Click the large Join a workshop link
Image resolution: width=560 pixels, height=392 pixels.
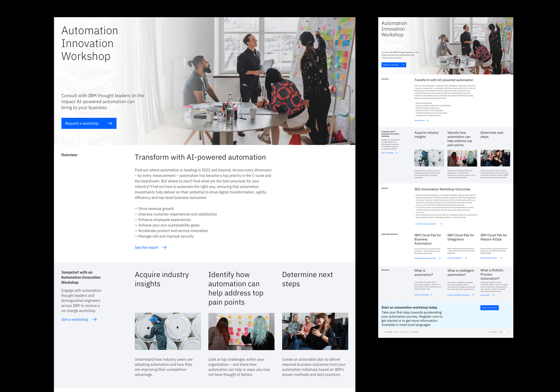click(75, 319)
